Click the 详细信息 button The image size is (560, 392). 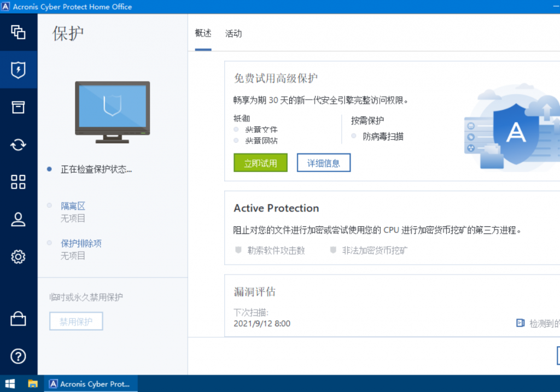click(324, 163)
